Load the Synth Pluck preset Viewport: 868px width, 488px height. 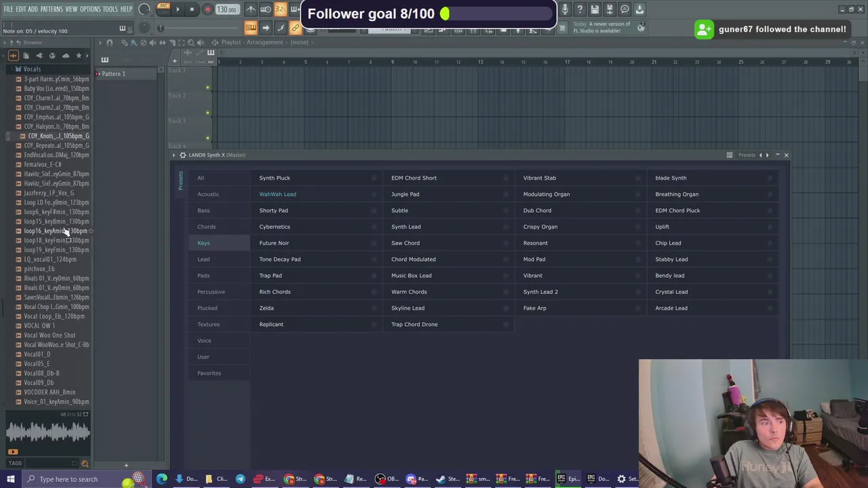pyautogui.click(x=275, y=178)
